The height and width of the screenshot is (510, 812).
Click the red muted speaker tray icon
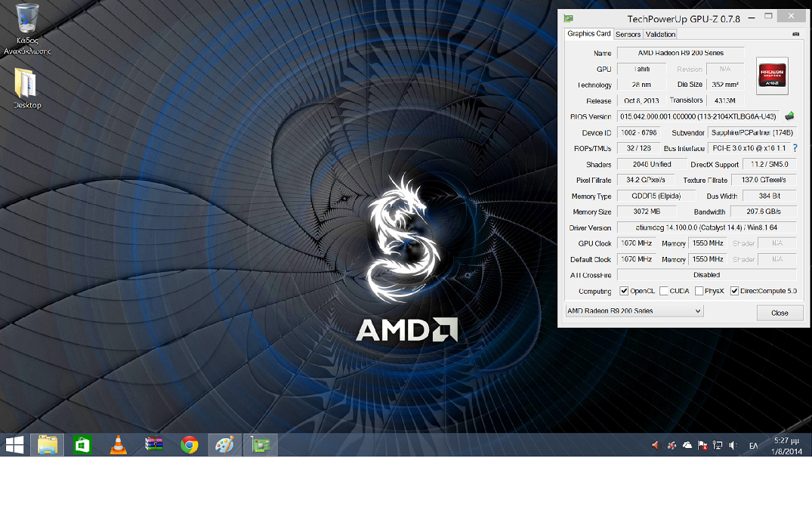[x=656, y=445]
